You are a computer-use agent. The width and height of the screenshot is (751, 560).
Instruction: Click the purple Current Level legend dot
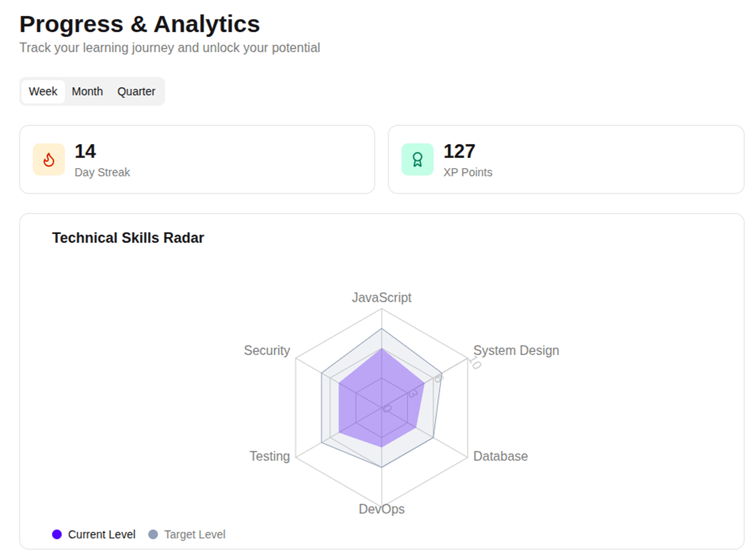point(57,534)
